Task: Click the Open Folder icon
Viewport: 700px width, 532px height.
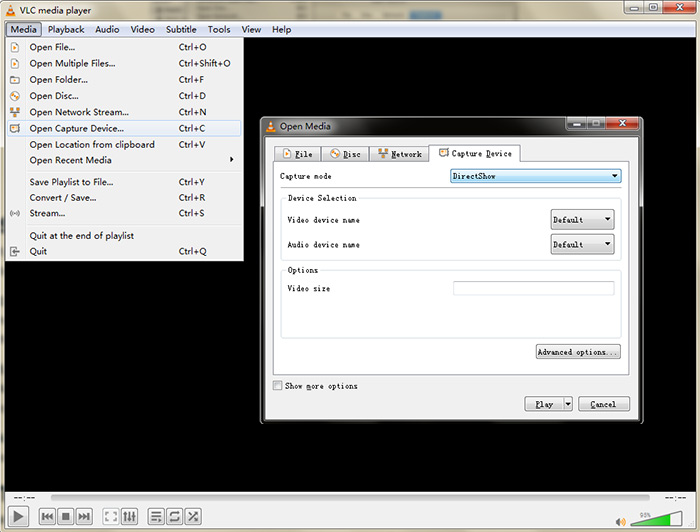Action: coord(15,80)
